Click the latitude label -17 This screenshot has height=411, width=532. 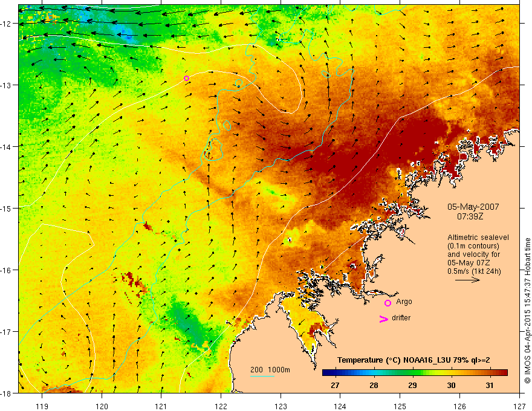click(x=6, y=331)
